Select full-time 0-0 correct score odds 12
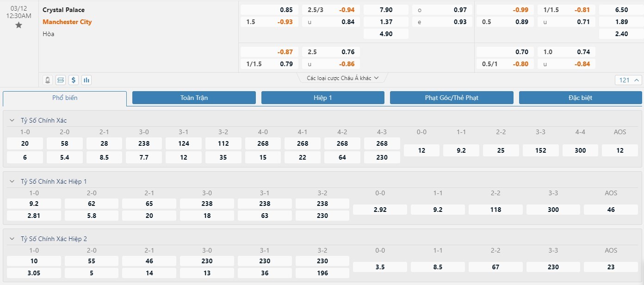 pos(421,150)
